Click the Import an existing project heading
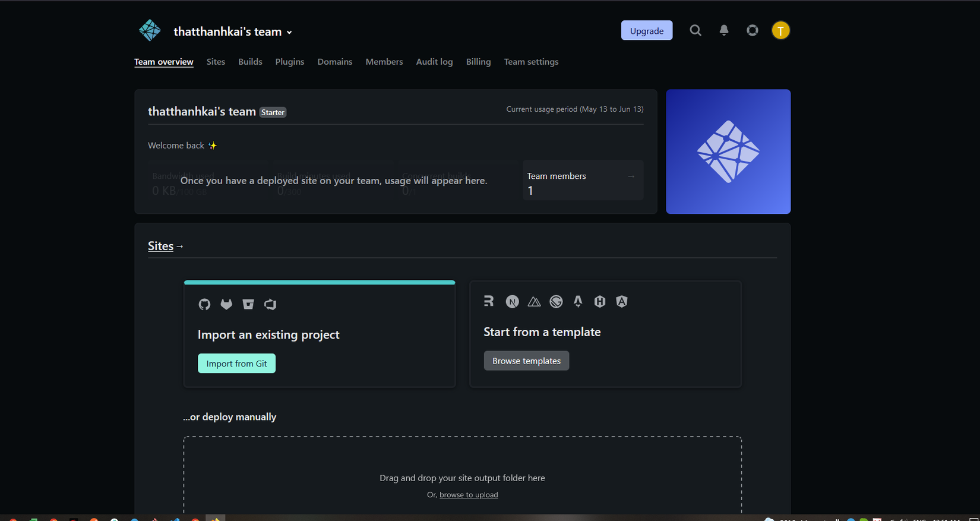The width and height of the screenshot is (980, 521). 268,334
